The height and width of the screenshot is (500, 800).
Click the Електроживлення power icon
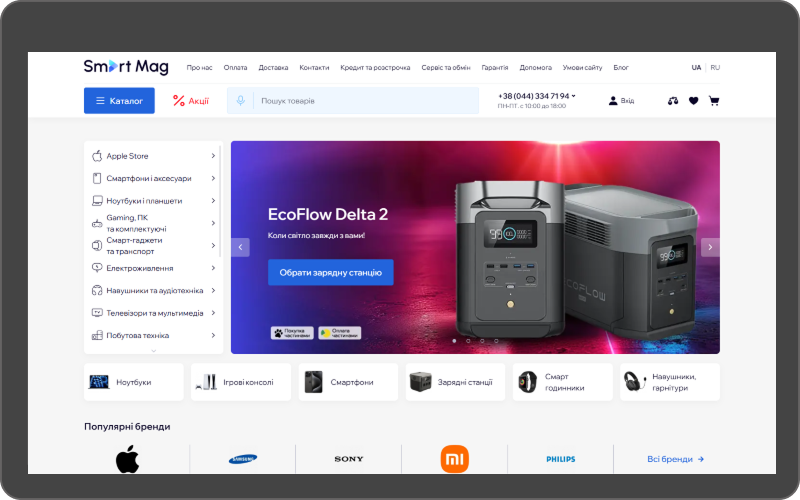(x=97, y=268)
